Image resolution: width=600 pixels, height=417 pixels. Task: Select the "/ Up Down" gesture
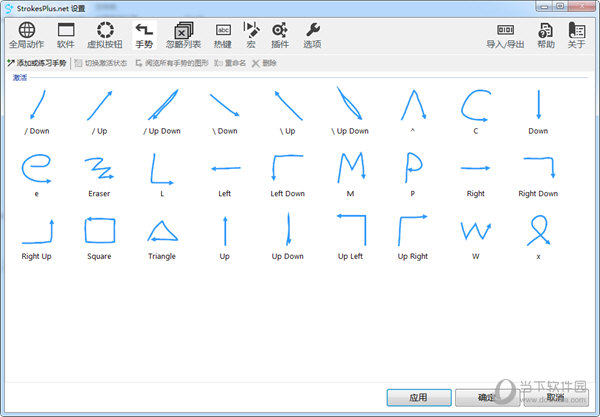click(162, 111)
